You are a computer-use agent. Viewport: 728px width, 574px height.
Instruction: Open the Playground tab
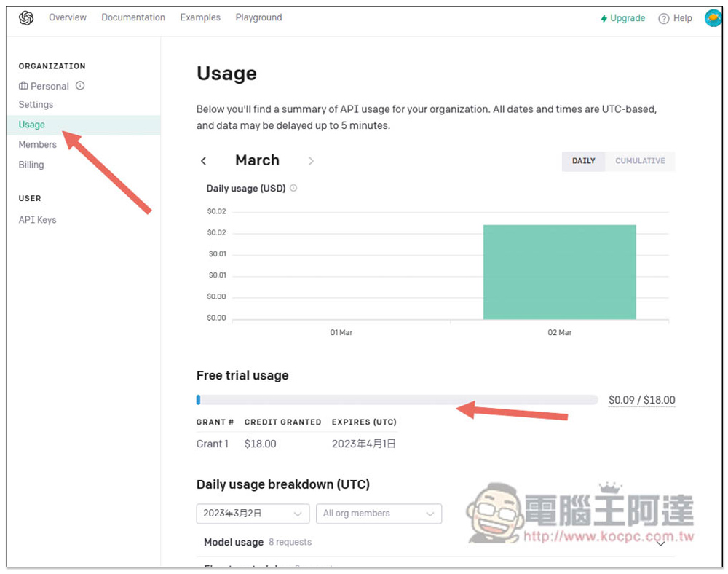click(258, 17)
